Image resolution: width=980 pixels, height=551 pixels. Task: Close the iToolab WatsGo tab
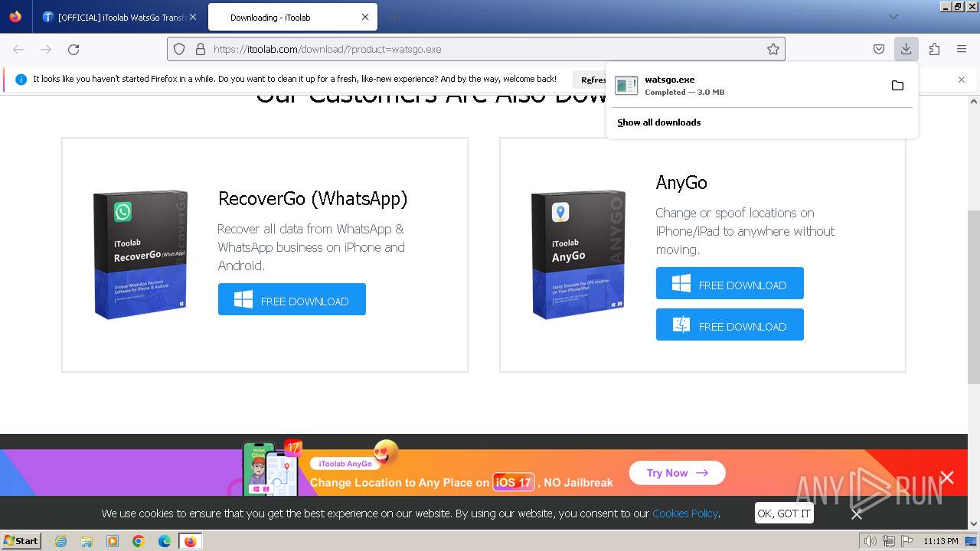point(192,17)
